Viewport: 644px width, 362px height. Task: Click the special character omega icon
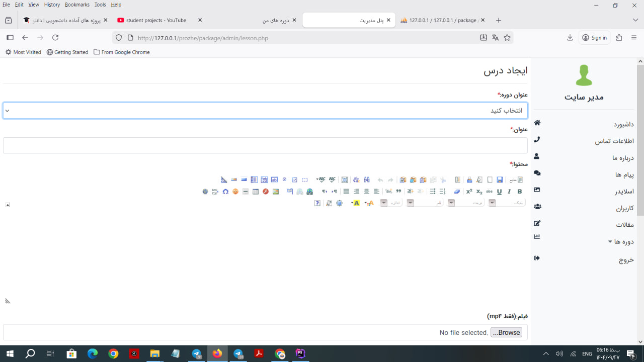coord(225,192)
